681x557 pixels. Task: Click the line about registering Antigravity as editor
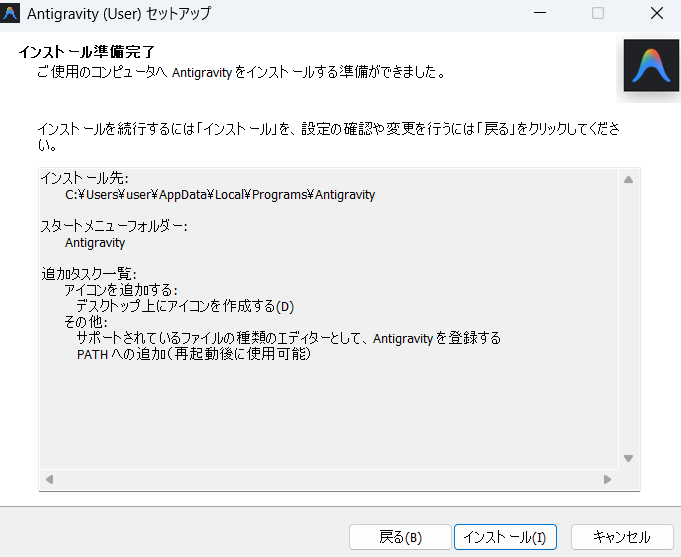288,338
